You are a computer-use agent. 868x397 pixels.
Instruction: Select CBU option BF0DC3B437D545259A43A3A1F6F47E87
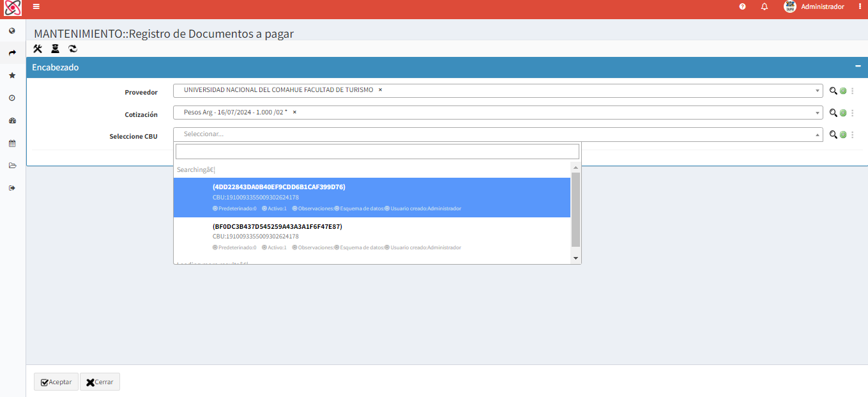pyautogui.click(x=372, y=237)
